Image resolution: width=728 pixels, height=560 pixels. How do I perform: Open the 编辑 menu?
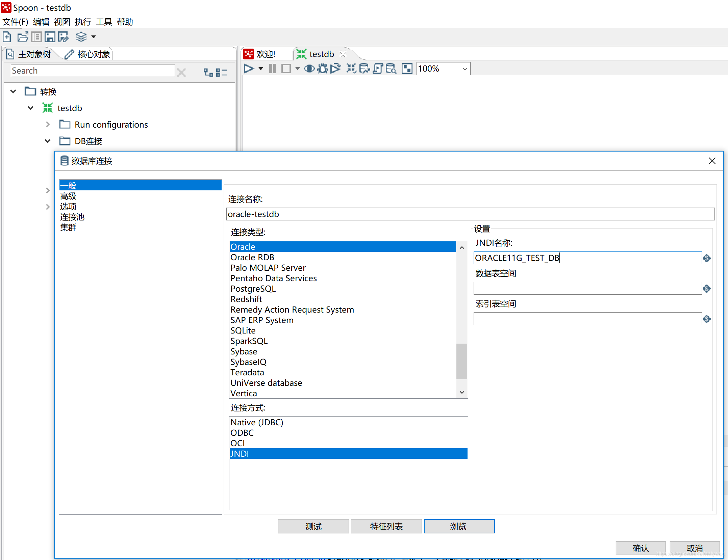tap(41, 22)
